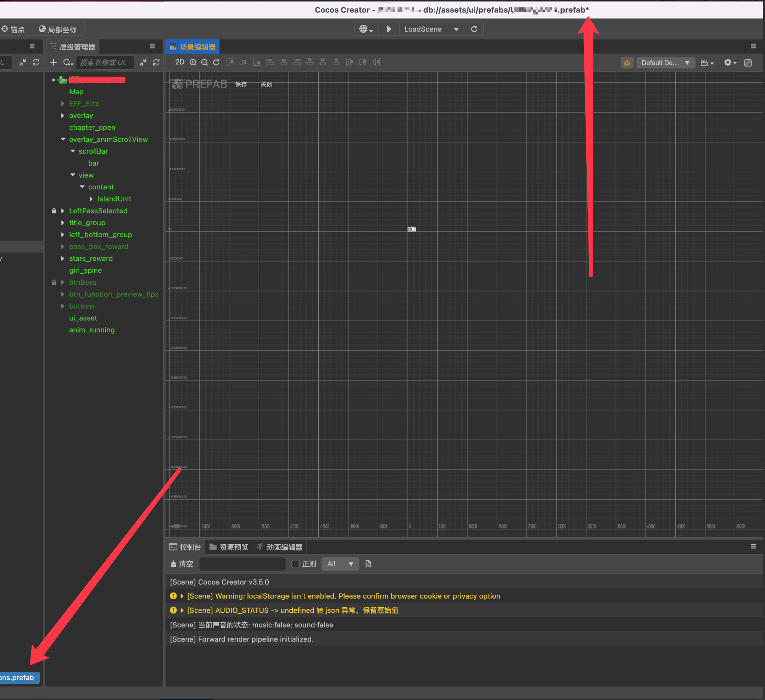Click the zoom out scene icon
The image size is (765, 700).
(x=205, y=62)
